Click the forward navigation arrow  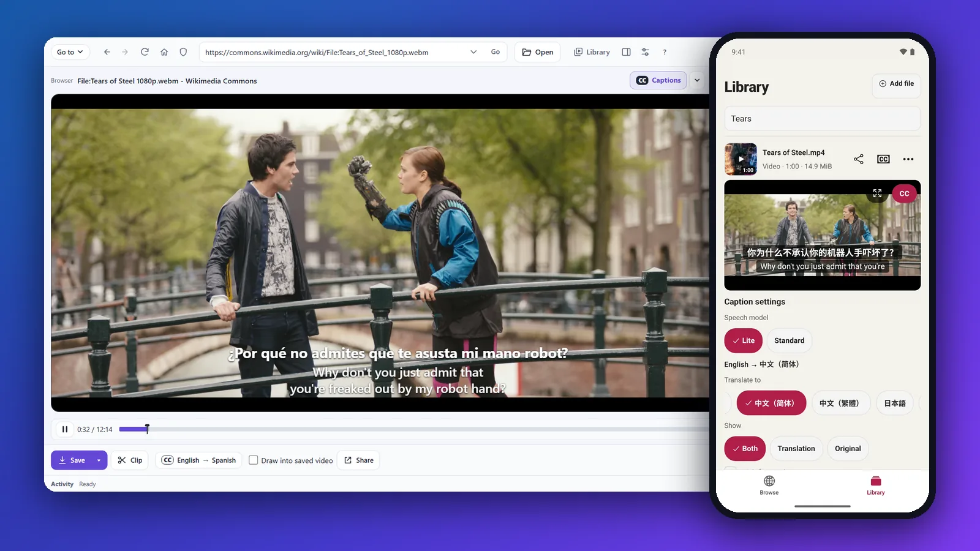(125, 52)
